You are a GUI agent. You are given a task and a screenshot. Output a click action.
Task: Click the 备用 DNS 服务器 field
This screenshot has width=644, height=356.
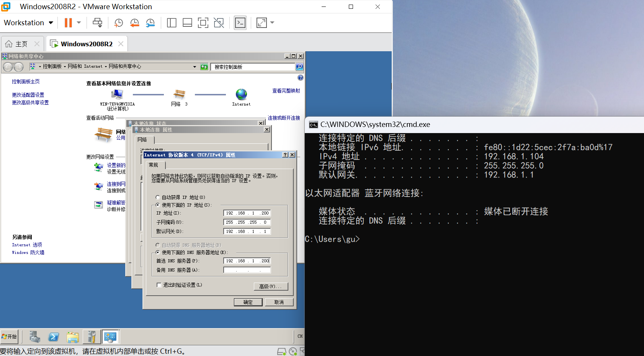(x=247, y=270)
